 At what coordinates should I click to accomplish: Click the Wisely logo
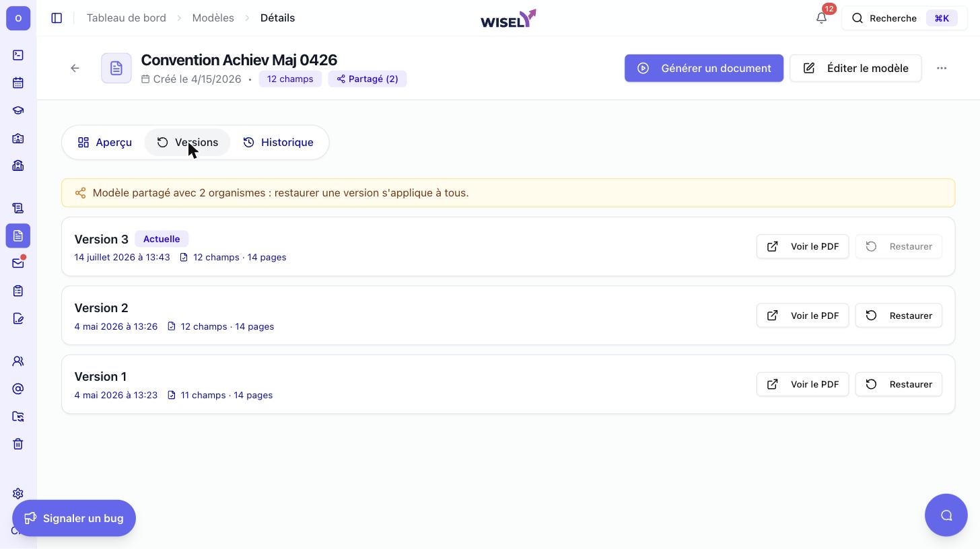(508, 18)
